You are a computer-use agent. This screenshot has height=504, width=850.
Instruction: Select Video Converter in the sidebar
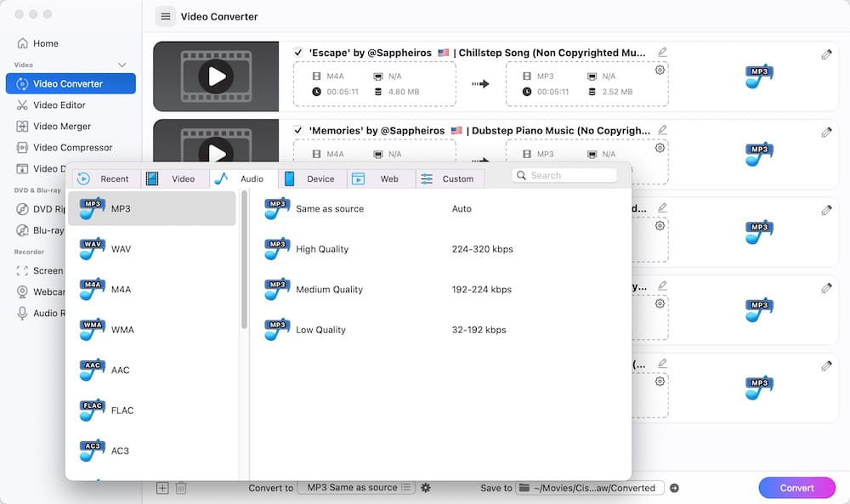tap(71, 83)
